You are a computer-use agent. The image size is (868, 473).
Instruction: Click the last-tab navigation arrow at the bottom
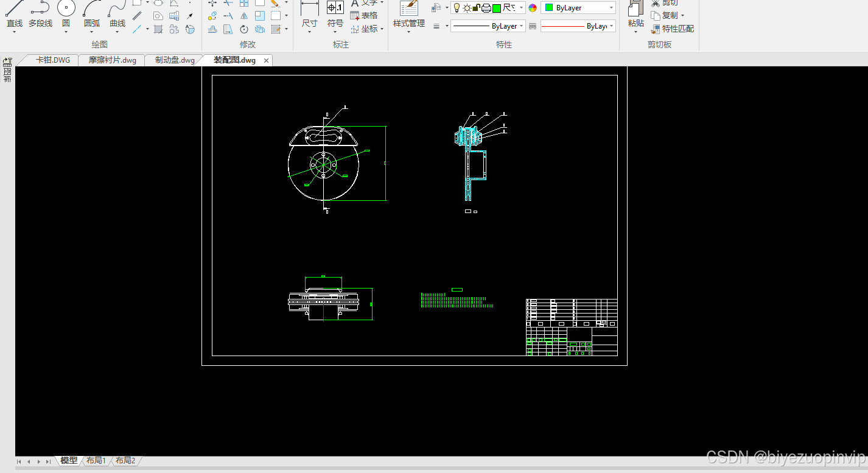pos(49,461)
